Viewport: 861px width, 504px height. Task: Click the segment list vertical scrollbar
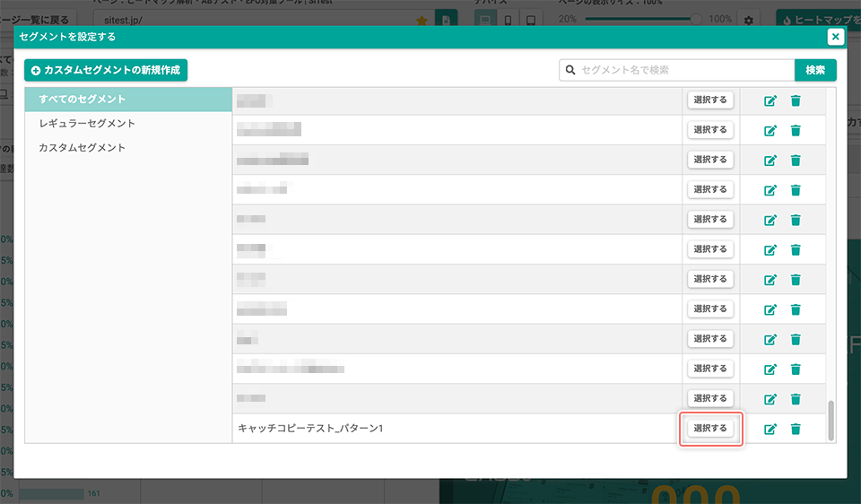(x=831, y=420)
